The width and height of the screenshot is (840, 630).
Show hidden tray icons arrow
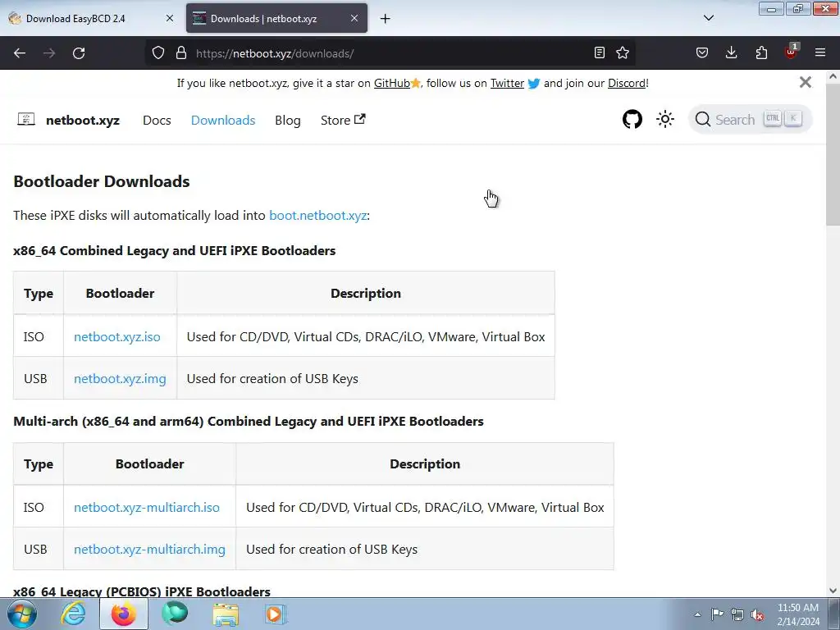(x=697, y=614)
